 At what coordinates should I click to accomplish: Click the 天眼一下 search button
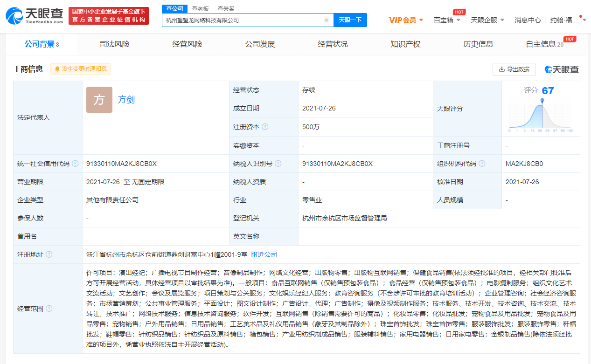350,20
